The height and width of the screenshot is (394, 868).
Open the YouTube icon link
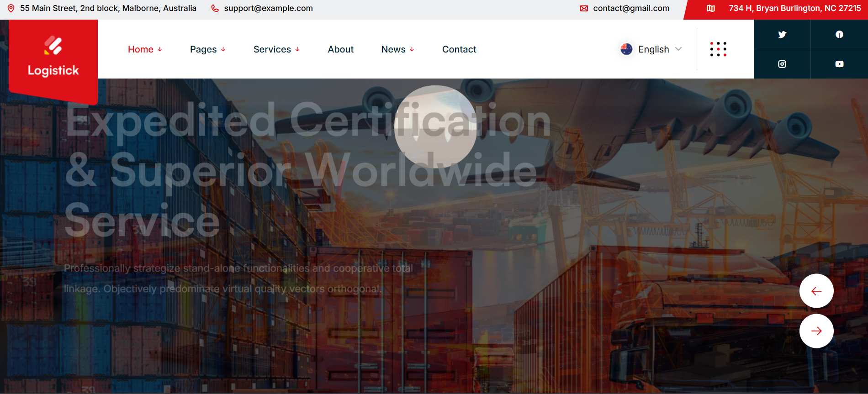(x=839, y=64)
